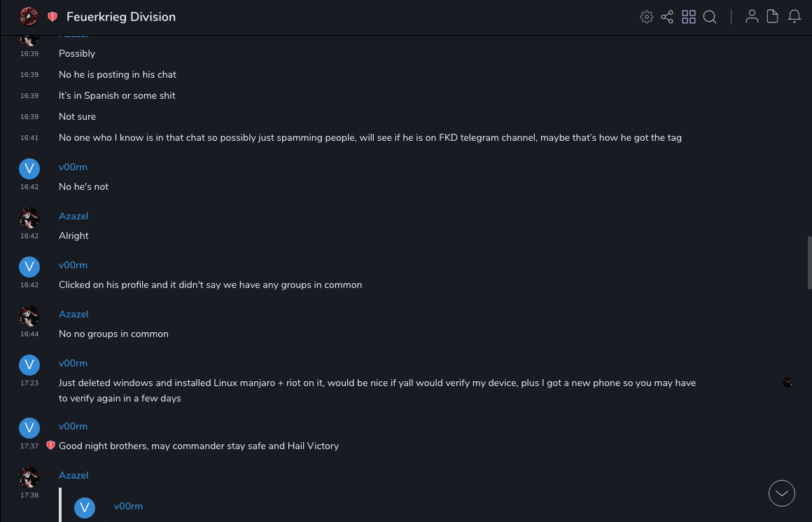Open the integrations grid icon
The width and height of the screenshot is (812, 522).
689,17
